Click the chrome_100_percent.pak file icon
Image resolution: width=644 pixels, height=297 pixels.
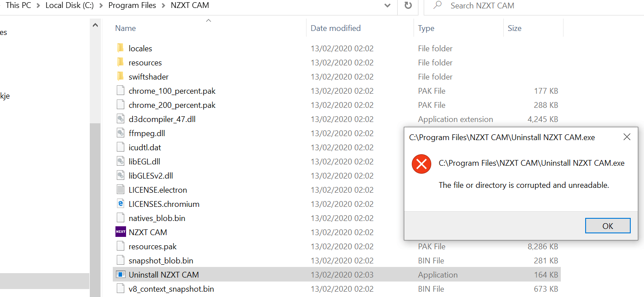[120, 91]
